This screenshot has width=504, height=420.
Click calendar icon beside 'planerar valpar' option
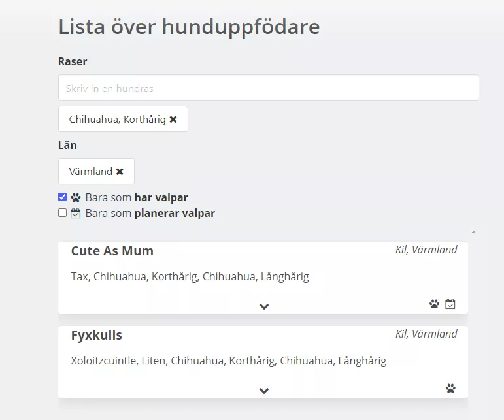coord(76,213)
